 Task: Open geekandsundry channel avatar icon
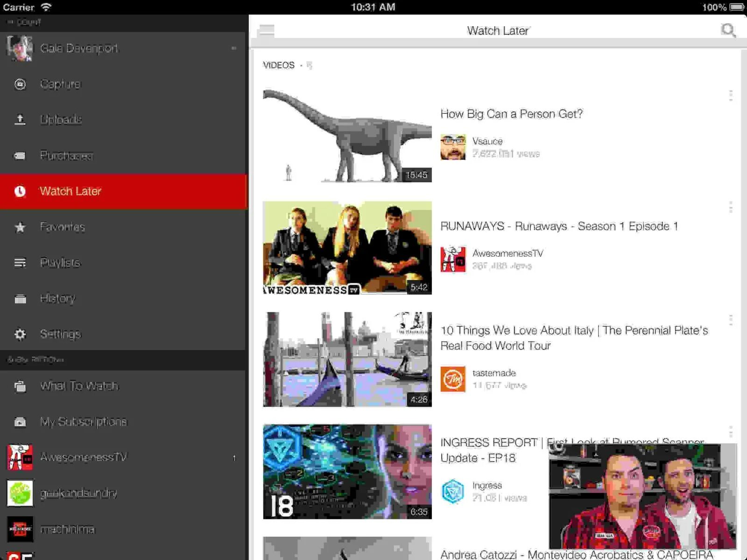(x=20, y=493)
